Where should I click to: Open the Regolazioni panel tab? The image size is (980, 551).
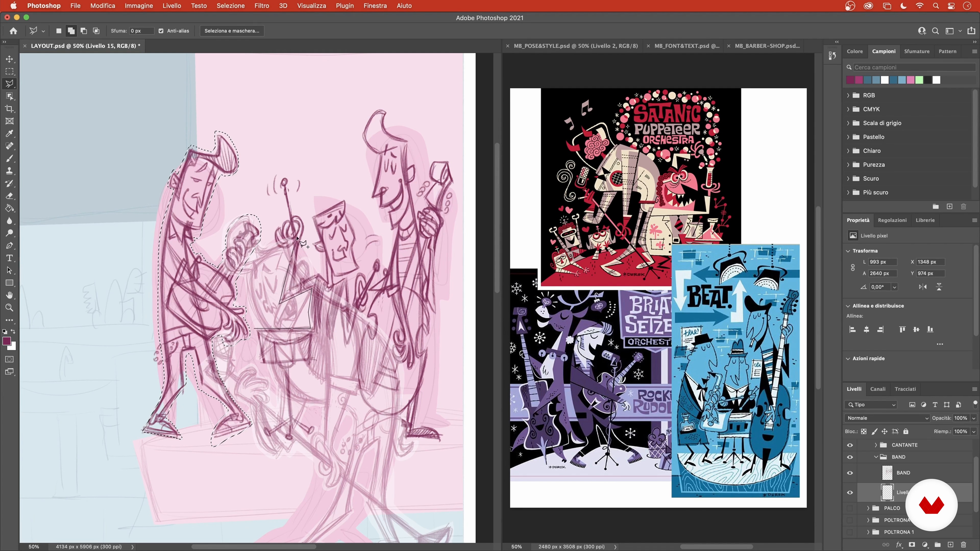click(892, 220)
